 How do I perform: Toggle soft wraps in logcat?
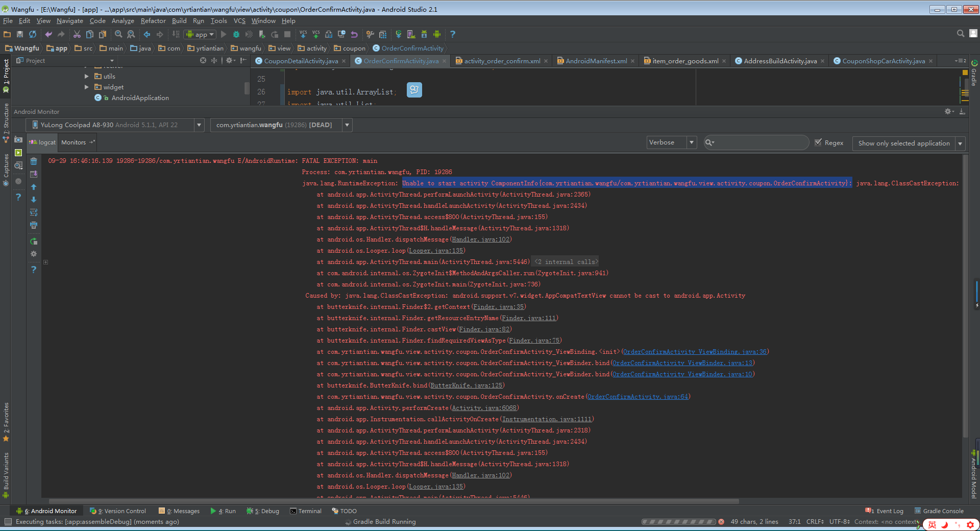pyautogui.click(x=34, y=212)
